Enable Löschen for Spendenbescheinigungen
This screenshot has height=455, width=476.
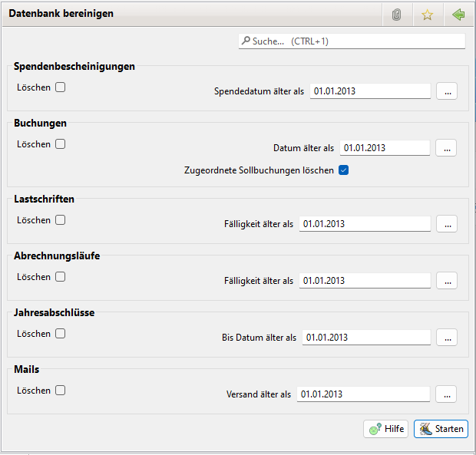tap(60, 87)
